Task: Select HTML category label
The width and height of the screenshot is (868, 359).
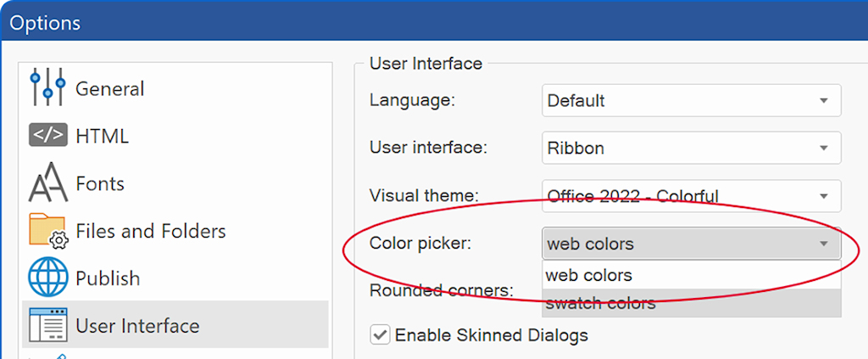Action: [x=102, y=137]
